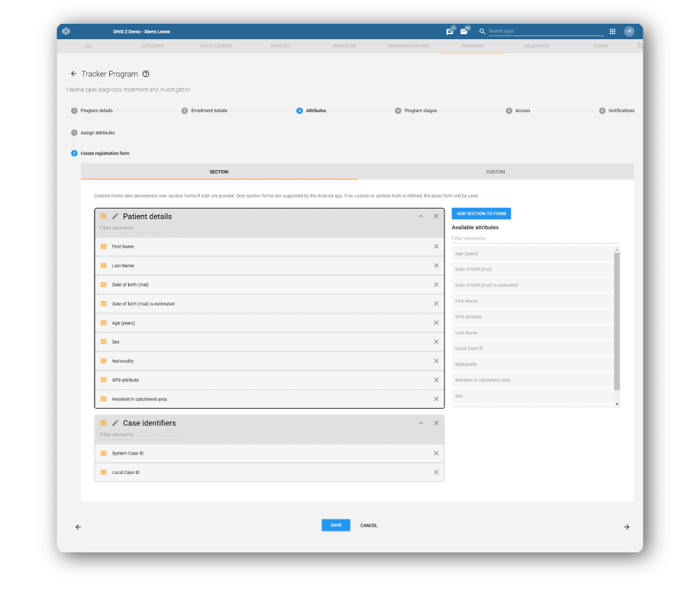Remove Resident in catchment area row
Screen dimensions: 700x600
coord(436,399)
